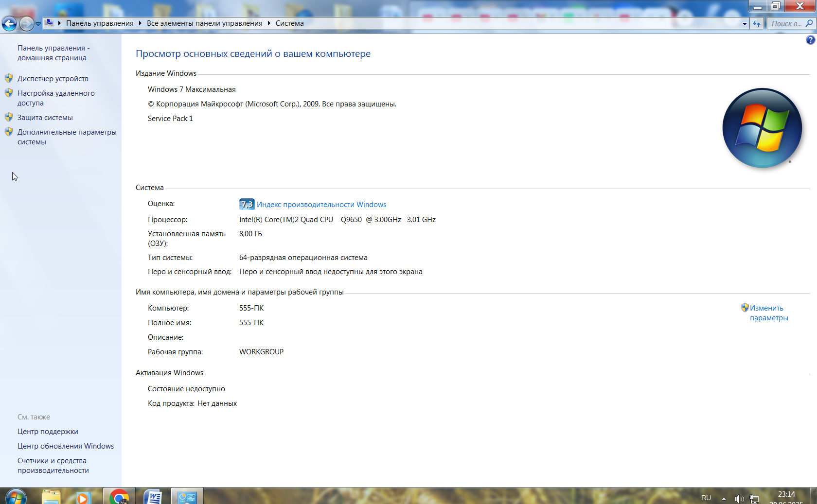Viewport: 817px width, 504px height.
Task: Open Центр обновления Windows link
Action: (66, 446)
